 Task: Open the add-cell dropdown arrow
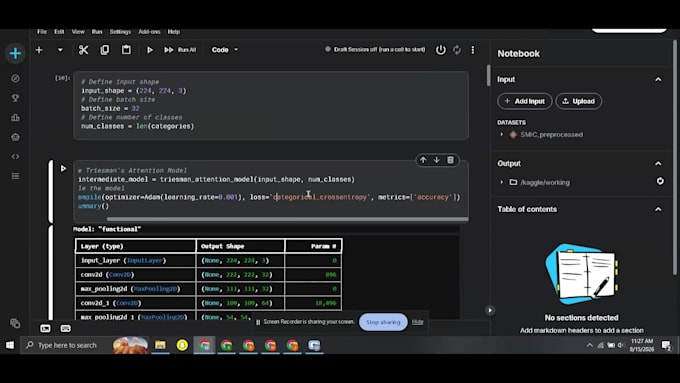click(x=60, y=50)
